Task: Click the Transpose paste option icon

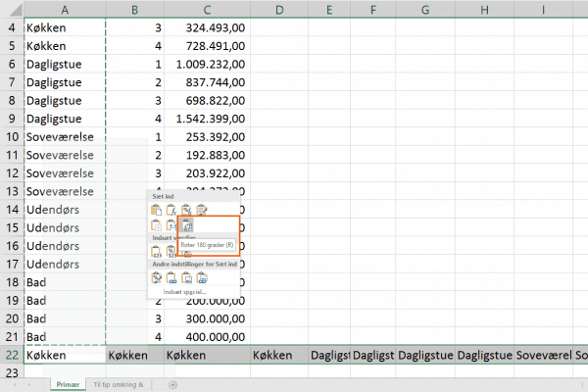Action: point(186,225)
